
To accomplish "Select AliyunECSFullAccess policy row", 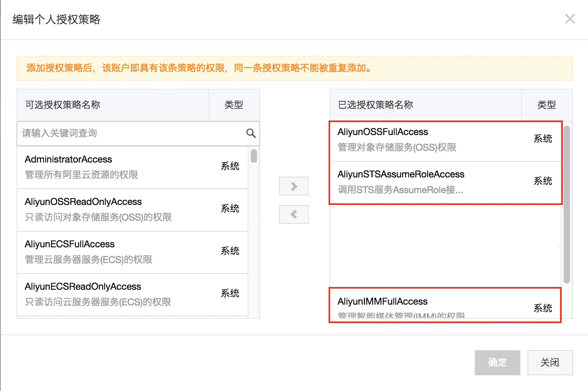I will point(132,252).
